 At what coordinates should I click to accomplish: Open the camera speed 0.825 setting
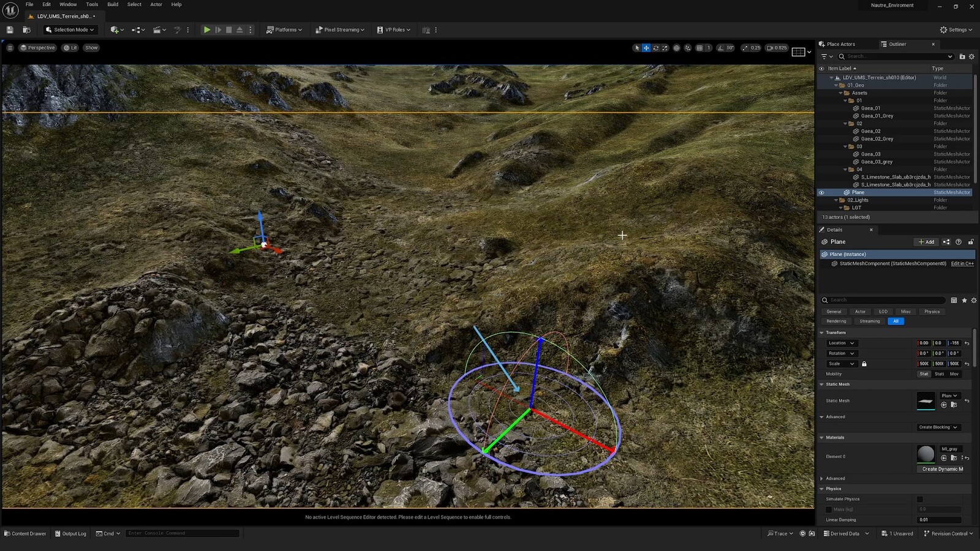tap(777, 48)
